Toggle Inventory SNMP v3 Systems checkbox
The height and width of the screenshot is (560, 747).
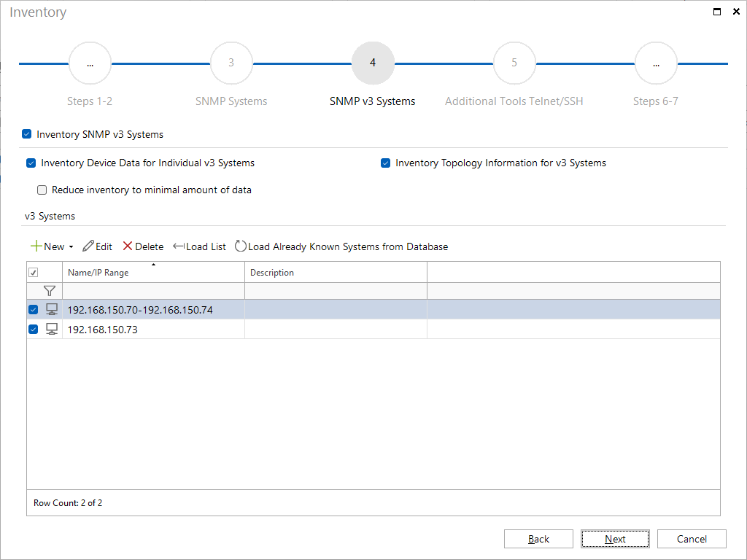[27, 134]
